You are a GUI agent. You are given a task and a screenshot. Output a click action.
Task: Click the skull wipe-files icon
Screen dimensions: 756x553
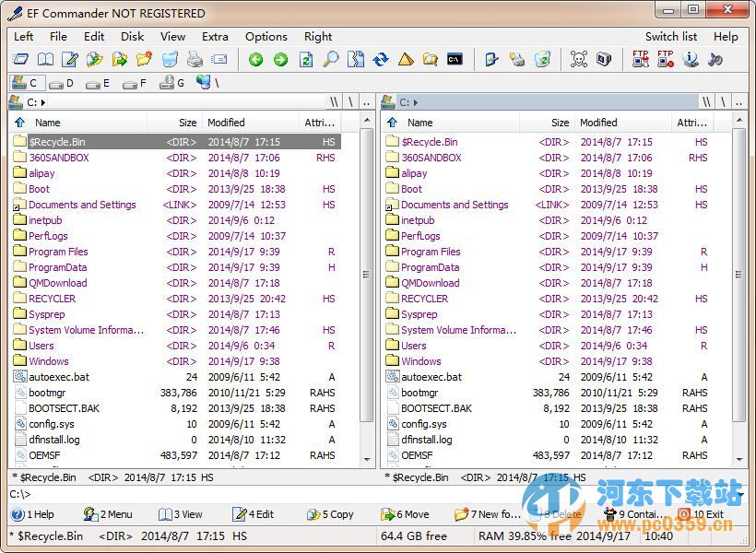581,59
